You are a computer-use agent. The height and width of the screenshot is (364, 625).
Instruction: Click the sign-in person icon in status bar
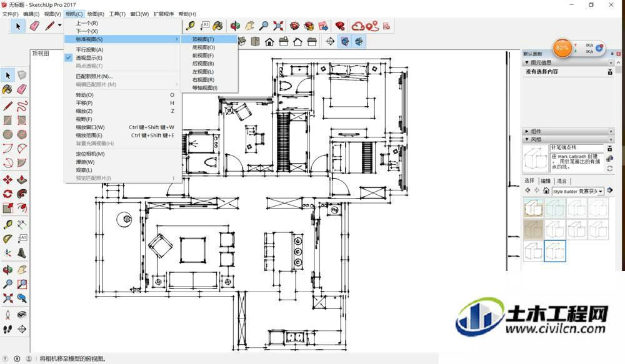pyautogui.click(x=28, y=358)
